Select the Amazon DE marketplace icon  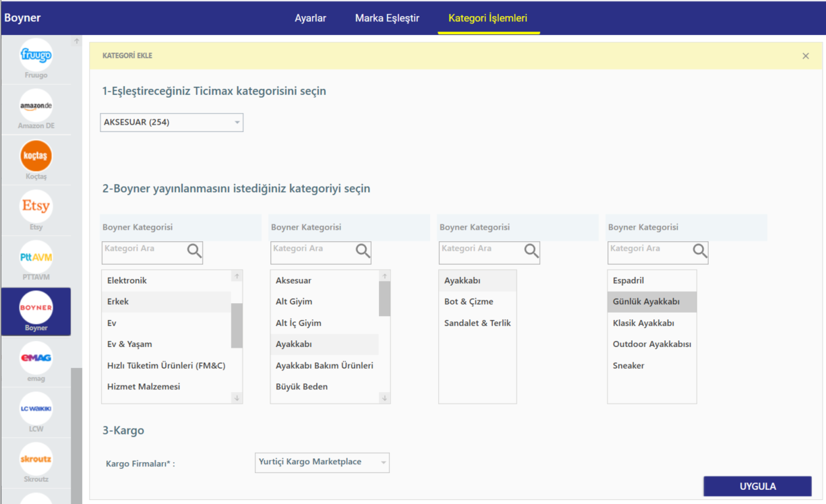(x=36, y=106)
